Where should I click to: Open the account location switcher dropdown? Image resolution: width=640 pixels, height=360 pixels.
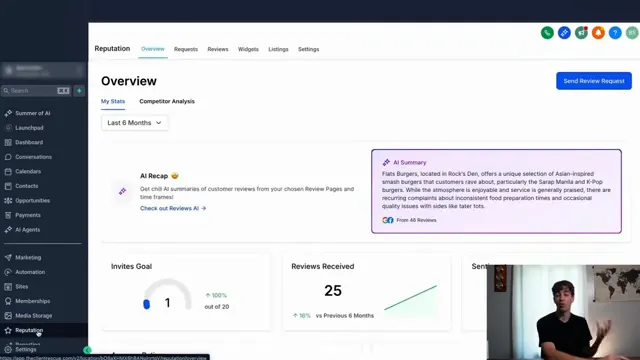point(42,71)
